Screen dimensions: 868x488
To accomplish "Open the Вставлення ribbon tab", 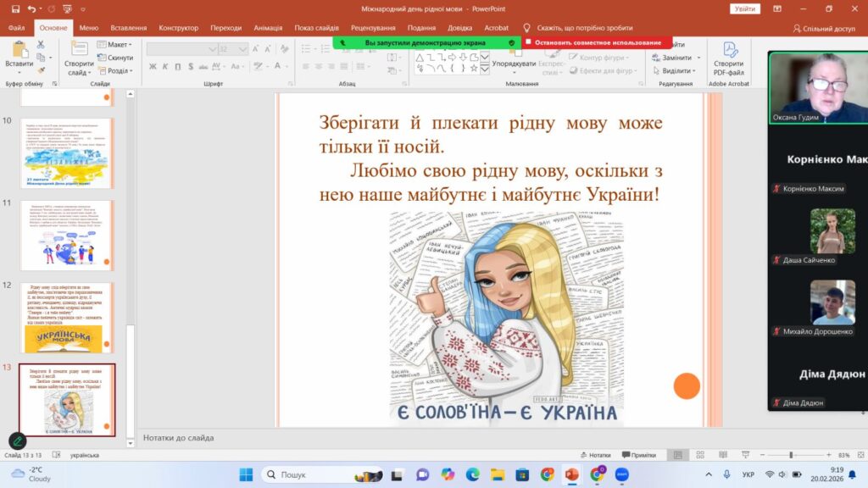I will [x=129, y=28].
